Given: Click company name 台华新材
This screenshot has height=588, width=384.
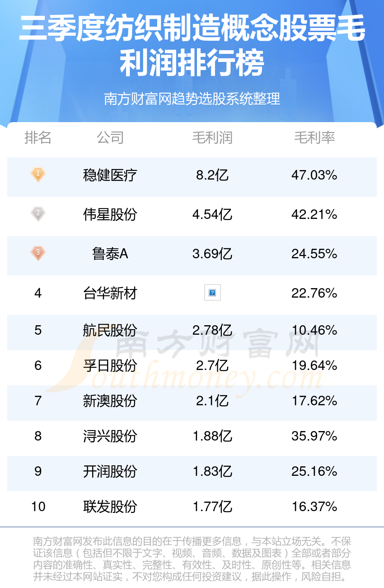Looking at the screenshot, I should [x=110, y=294].
